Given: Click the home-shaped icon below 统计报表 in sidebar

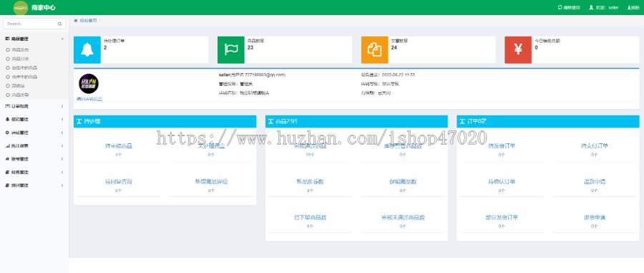Looking at the screenshot, I should click(7, 158).
